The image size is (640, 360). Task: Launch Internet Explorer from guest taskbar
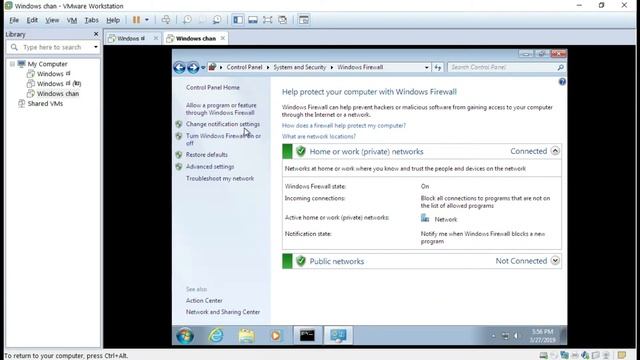(216, 336)
